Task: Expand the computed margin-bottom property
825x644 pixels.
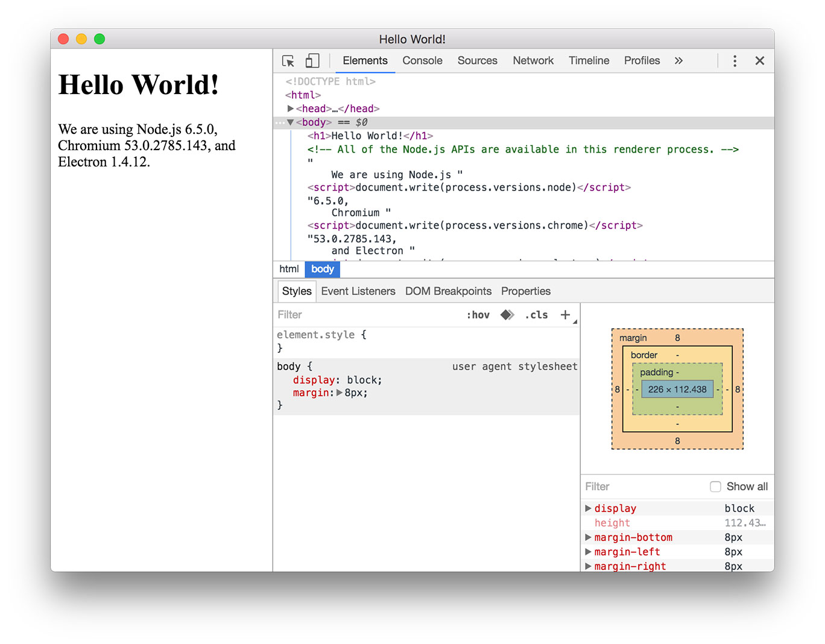Action: [x=588, y=537]
